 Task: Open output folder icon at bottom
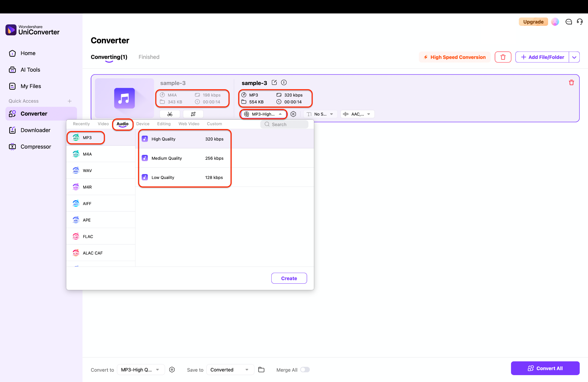(x=261, y=370)
